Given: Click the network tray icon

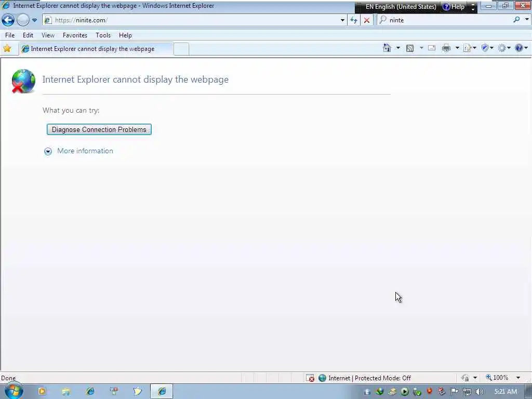Looking at the screenshot, I should pos(467,392).
